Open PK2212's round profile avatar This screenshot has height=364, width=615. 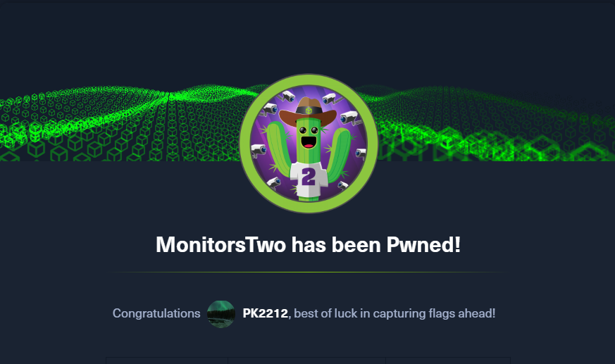coord(220,314)
